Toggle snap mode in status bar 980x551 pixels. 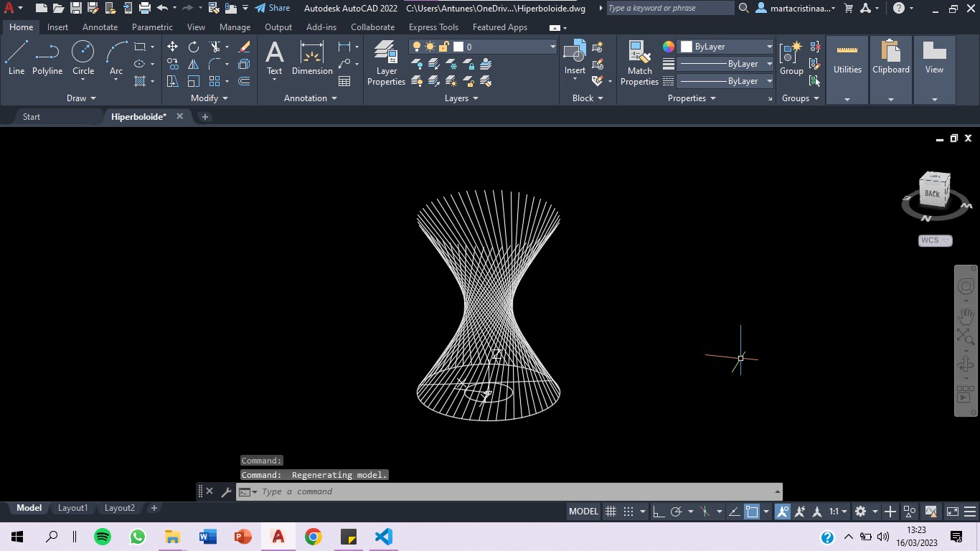click(628, 512)
